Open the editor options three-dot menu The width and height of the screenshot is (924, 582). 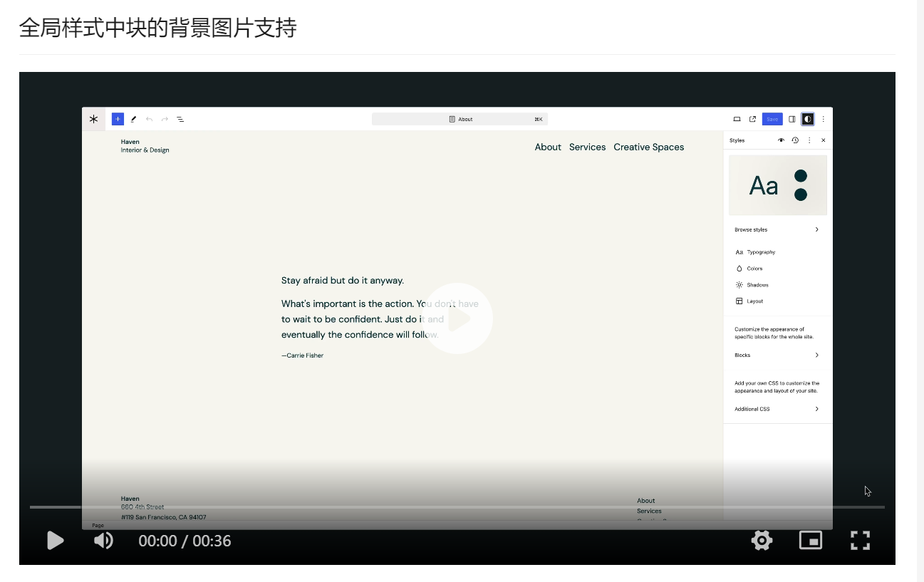point(824,119)
